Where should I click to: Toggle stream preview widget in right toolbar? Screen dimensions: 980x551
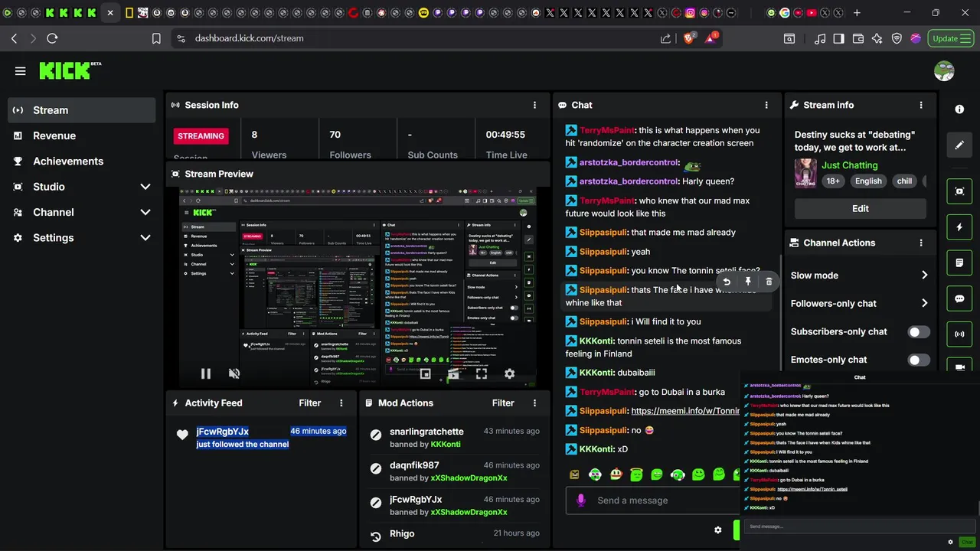959,191
